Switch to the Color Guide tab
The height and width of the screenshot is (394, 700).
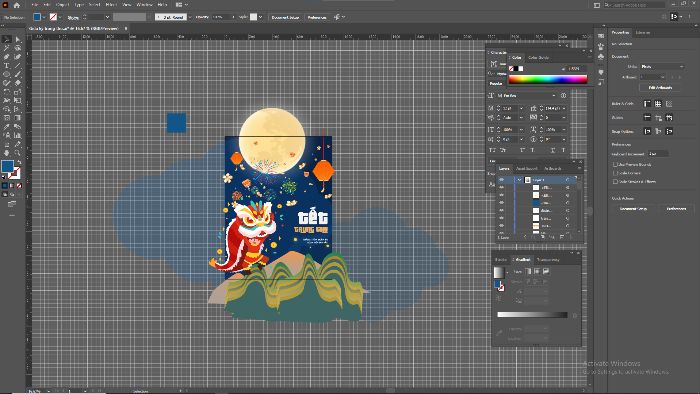click(x=538, y=58)
